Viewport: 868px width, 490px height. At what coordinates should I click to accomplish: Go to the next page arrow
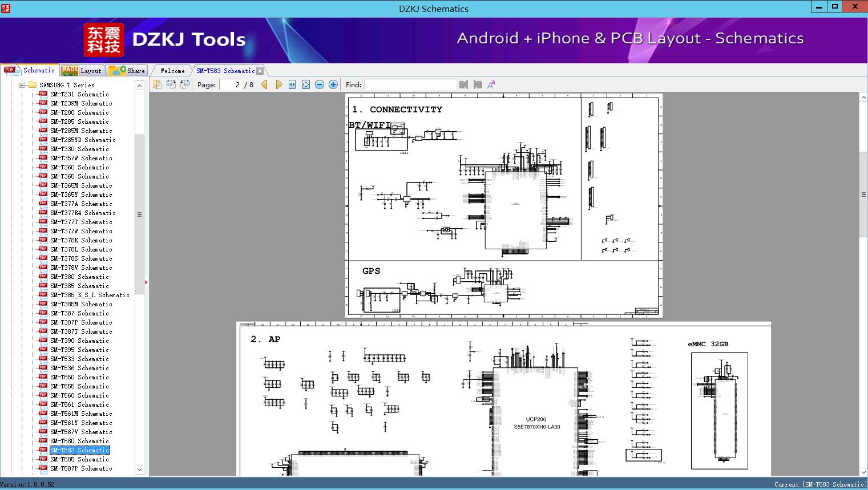pyautogui.click(x=278, y=84)
